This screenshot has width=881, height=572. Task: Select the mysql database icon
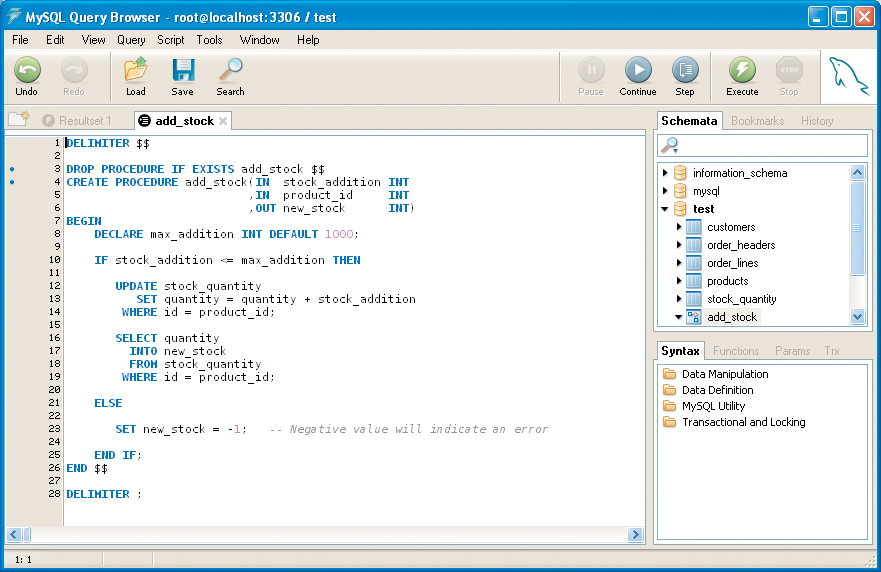(680, 190)
